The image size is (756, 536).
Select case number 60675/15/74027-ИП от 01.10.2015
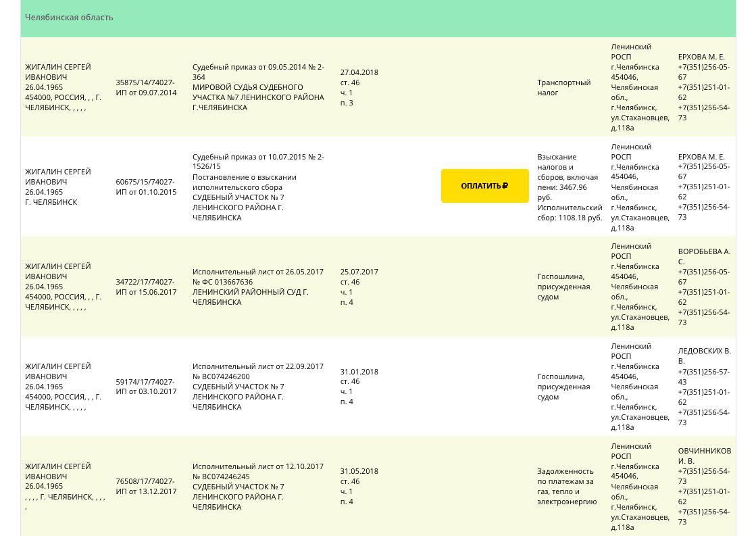(x=146, y=187)
